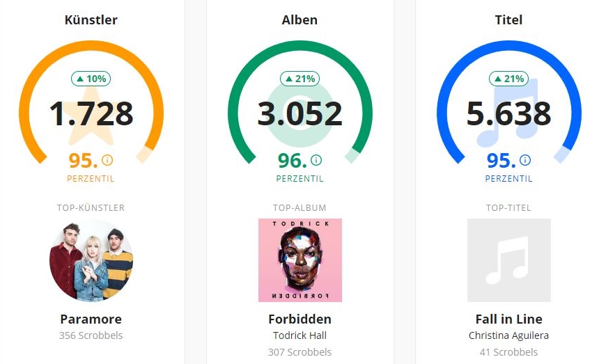Click the green 10% increase badge
Screen dimensions: 599x364
tap(91, 79)
